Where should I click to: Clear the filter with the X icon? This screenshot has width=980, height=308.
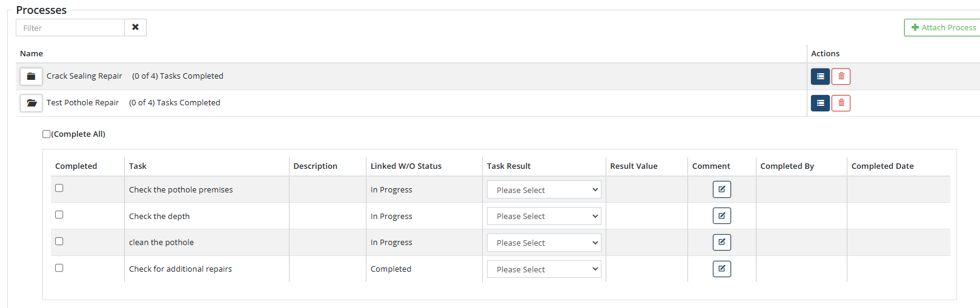click(135, 27)
